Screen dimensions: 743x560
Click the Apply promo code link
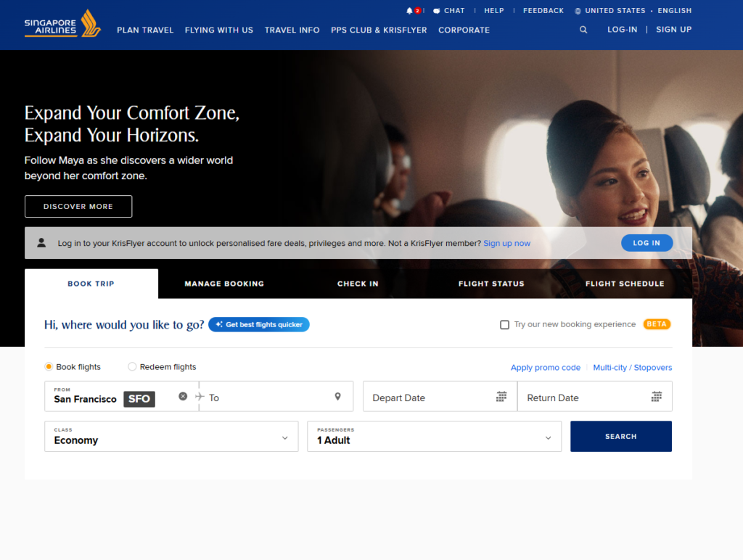(545, 368)
